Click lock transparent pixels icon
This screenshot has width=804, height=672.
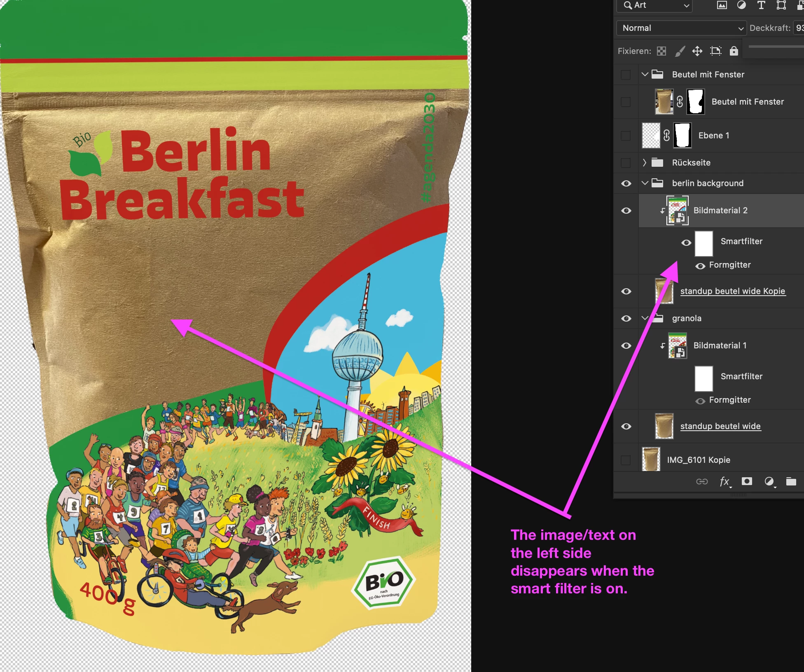coord(661,51)
